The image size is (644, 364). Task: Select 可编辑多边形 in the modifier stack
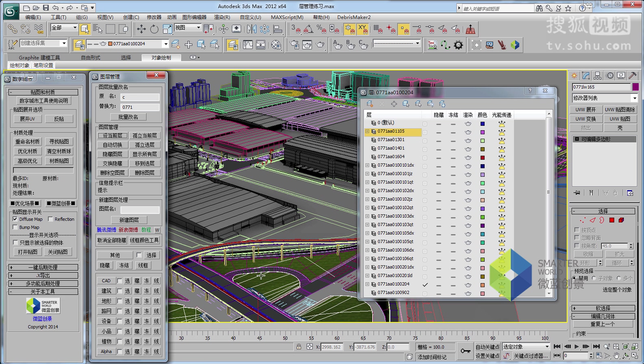click(x=604, y=139)
